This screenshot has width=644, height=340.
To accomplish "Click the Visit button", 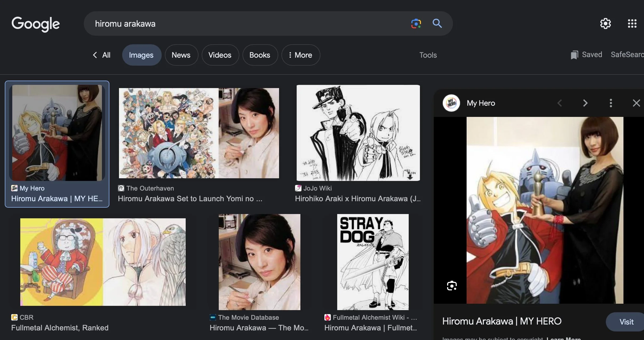I will click(x=626, y=322).
